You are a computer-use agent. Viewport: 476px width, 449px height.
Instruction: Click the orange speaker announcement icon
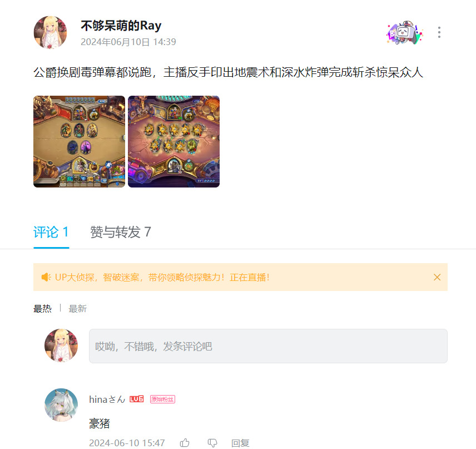pyautogui.click(x=46, y=277)
